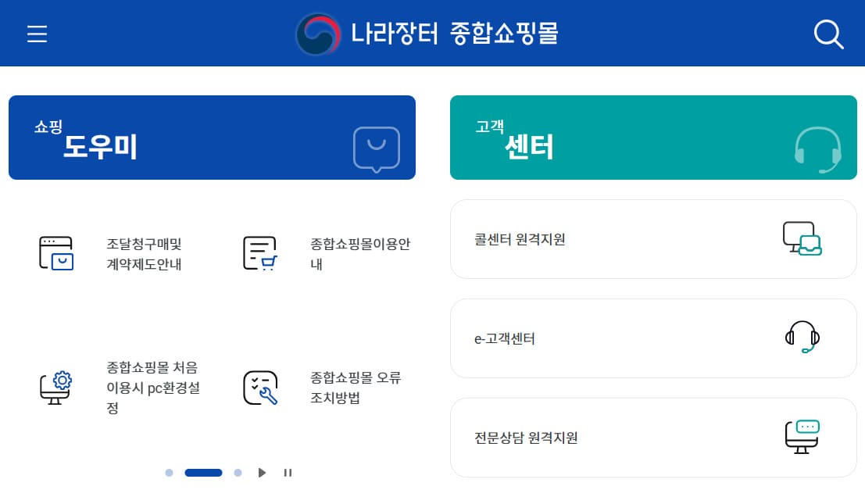Open the 전문상담 원격지원 link
The image size is (865, 504).
(653, 437)
